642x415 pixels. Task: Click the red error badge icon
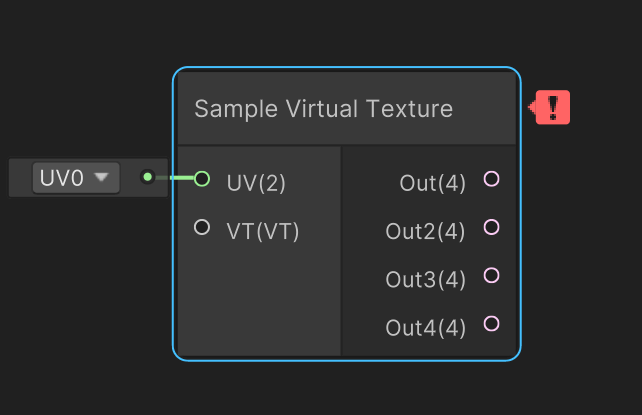[x=552, y=108]
